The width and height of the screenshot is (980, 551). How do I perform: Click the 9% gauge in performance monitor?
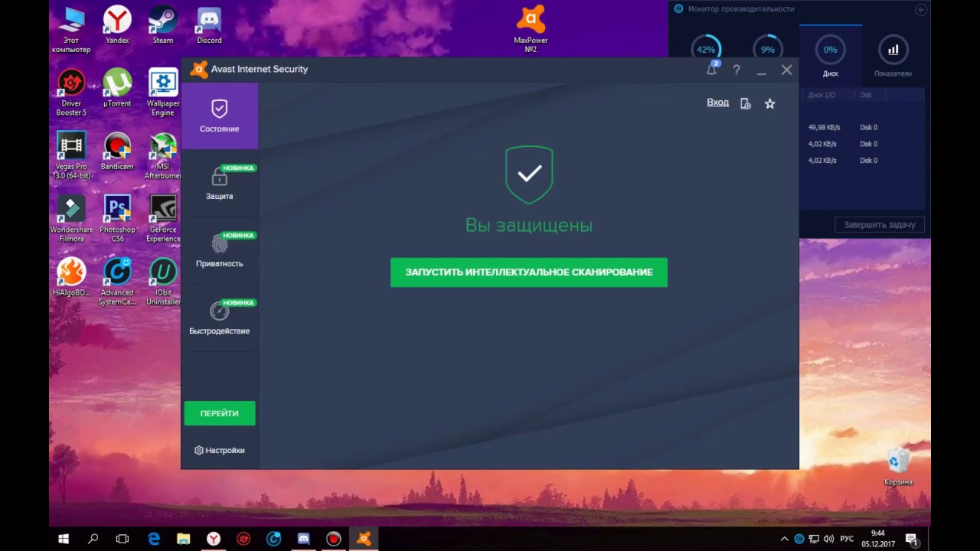coord(767,49)
